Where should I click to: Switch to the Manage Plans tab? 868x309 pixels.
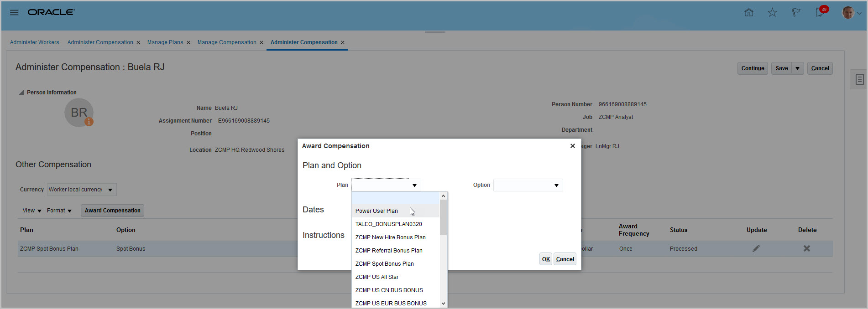click(x=165, y=42)
